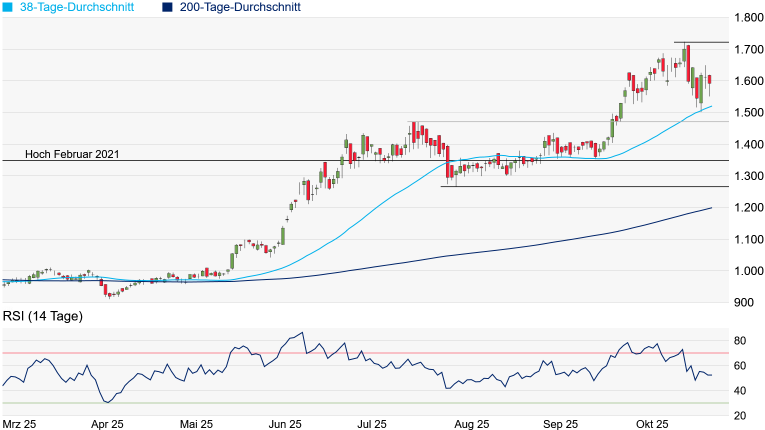765x430 pixels.
Task: Click the dark blue 200-Tage-Durchschnitt legend swatch
Action: 167,7
